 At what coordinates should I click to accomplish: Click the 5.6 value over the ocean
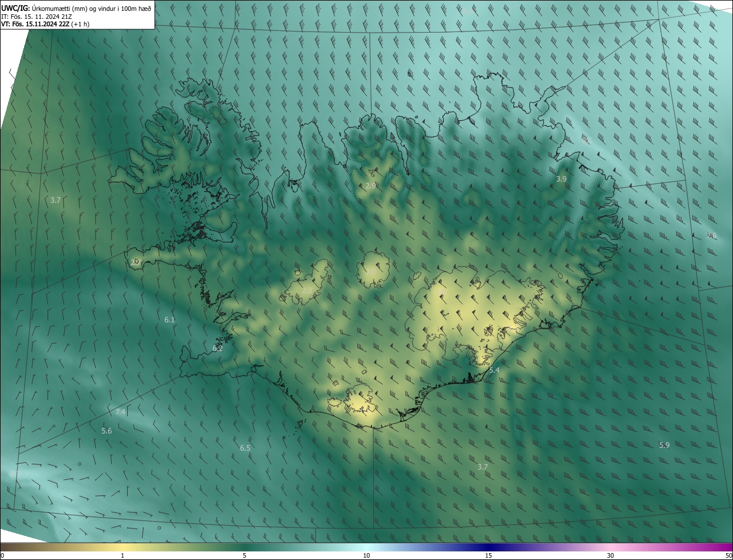click(x=107, y=431)
